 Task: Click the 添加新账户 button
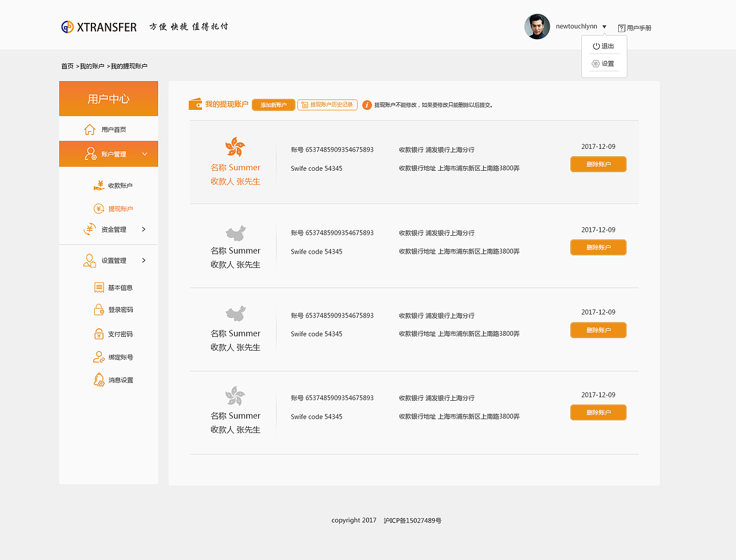coord(273,105)
